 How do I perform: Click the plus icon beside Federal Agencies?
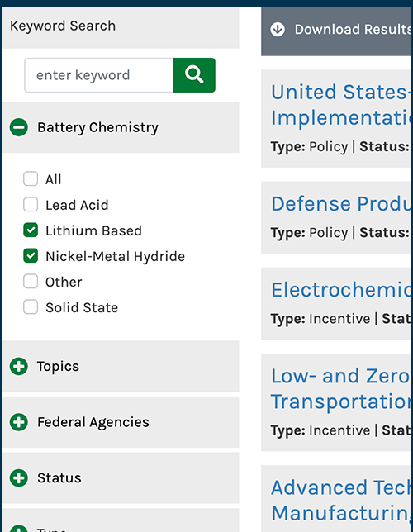tap(19, 422)
